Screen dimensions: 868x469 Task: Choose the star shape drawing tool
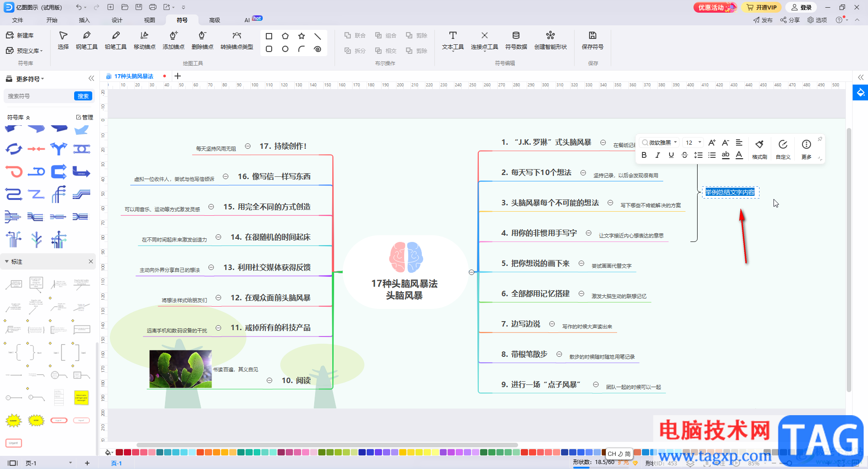point(302,36)
